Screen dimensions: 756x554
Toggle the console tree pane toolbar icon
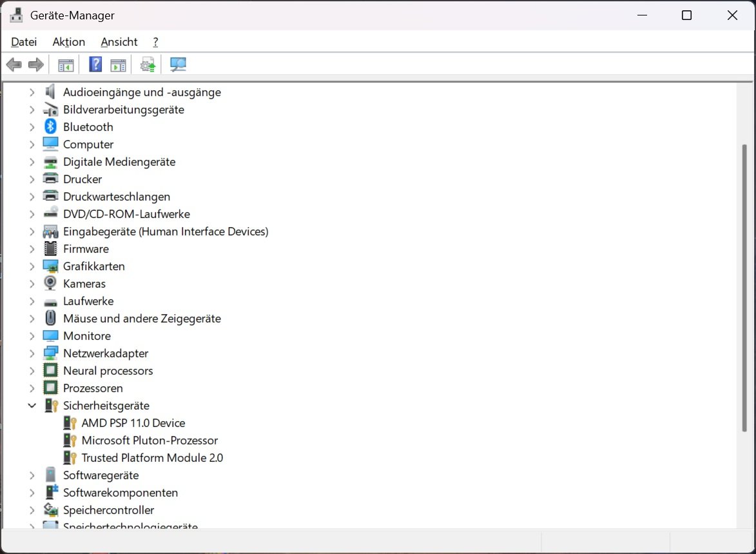click(x=66, y=64)
